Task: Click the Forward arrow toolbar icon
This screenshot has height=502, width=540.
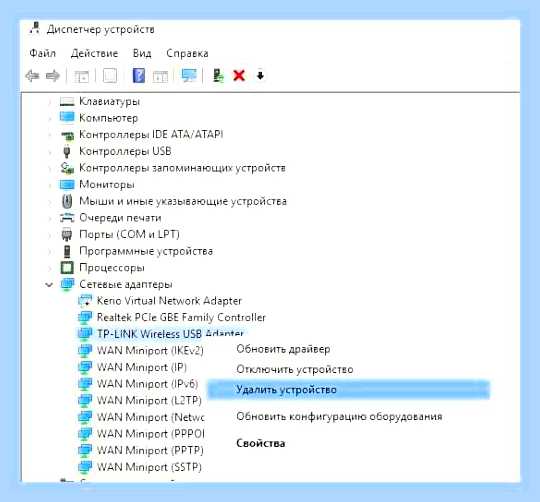Action: pos(53,75)
